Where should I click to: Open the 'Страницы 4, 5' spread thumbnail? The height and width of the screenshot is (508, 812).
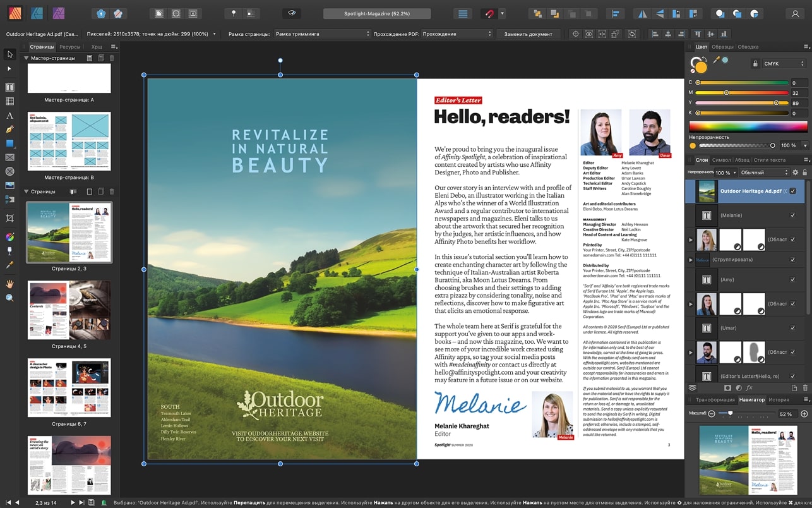click(x=69, y=310)
